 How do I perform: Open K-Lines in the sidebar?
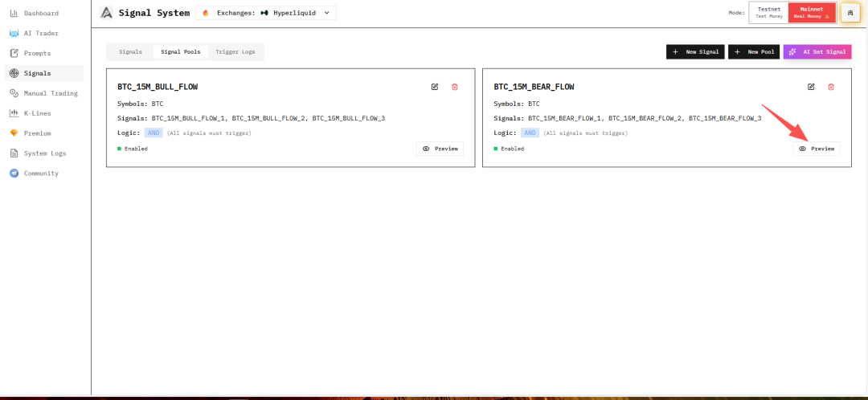tap(43, 113)
